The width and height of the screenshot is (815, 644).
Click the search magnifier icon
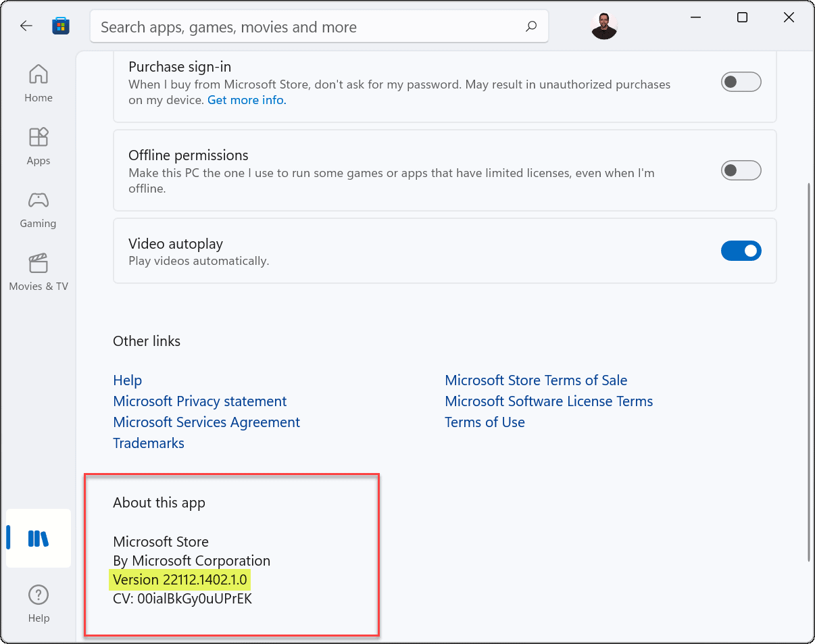[531, 26]
